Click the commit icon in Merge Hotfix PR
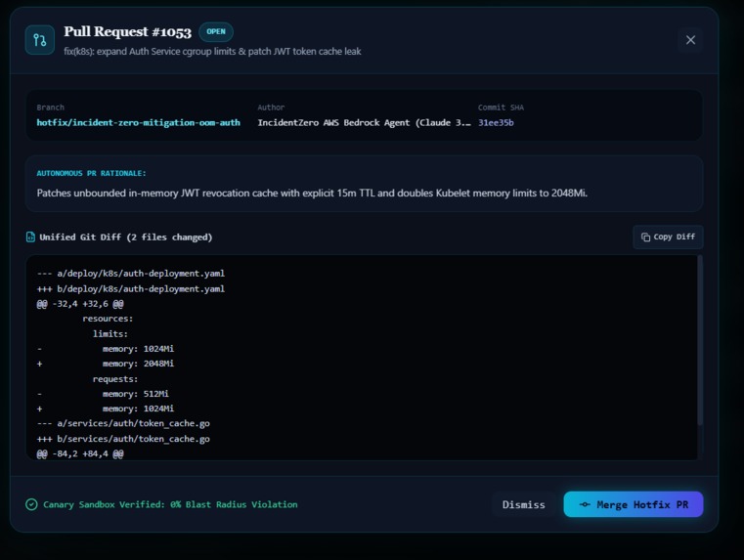The height and width of the screenshot is (560, 744). point(585,504)
